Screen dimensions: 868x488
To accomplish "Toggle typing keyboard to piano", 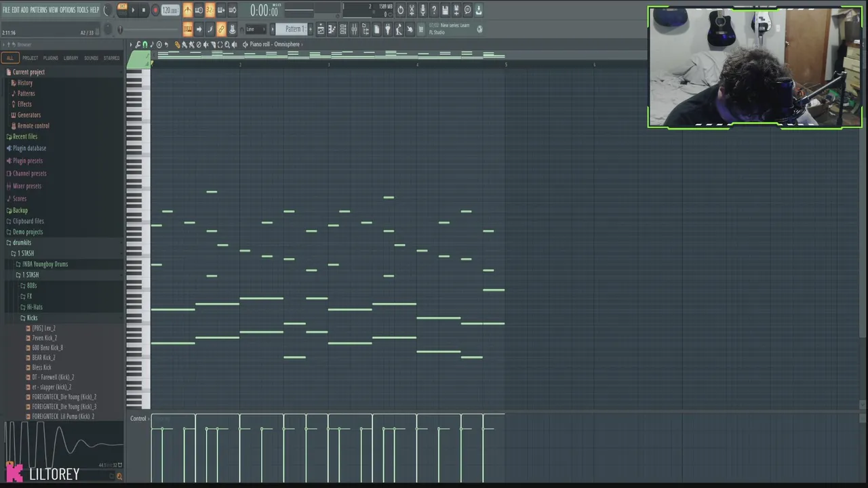I will tap(188, 29).
